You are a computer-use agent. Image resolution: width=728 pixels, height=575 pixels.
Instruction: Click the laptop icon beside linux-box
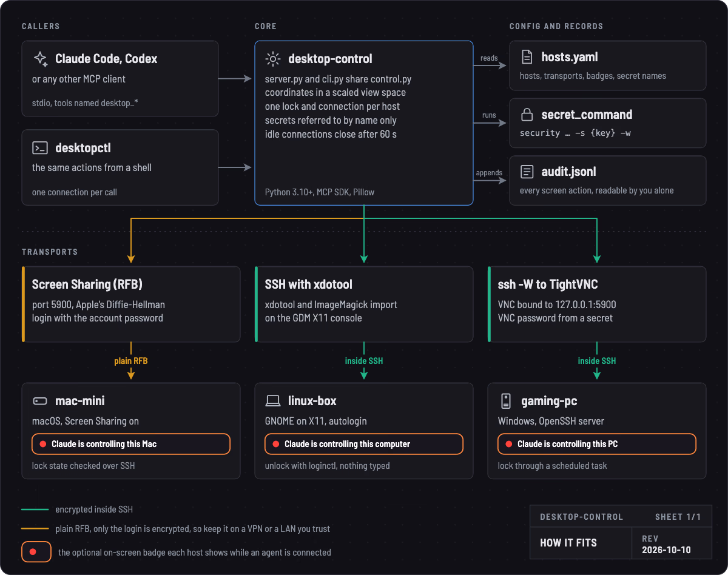coord(273,401)
